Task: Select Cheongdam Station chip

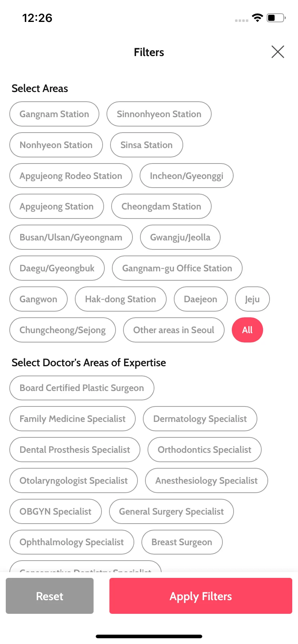Action: point(161,206)
